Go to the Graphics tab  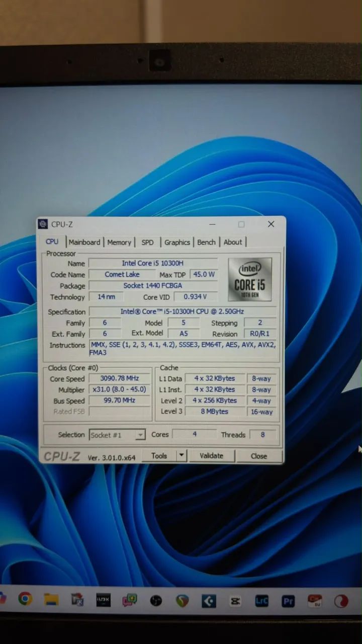click(x=177, y=243)
